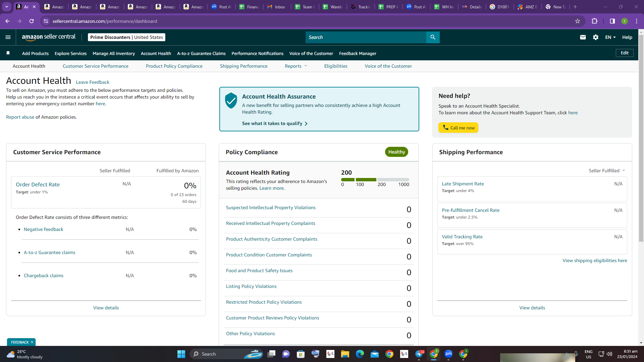The width and height of the screenshot is (644, 362).
Task: Click the page vertical scrollbar
Action: (x=641, y=137)
